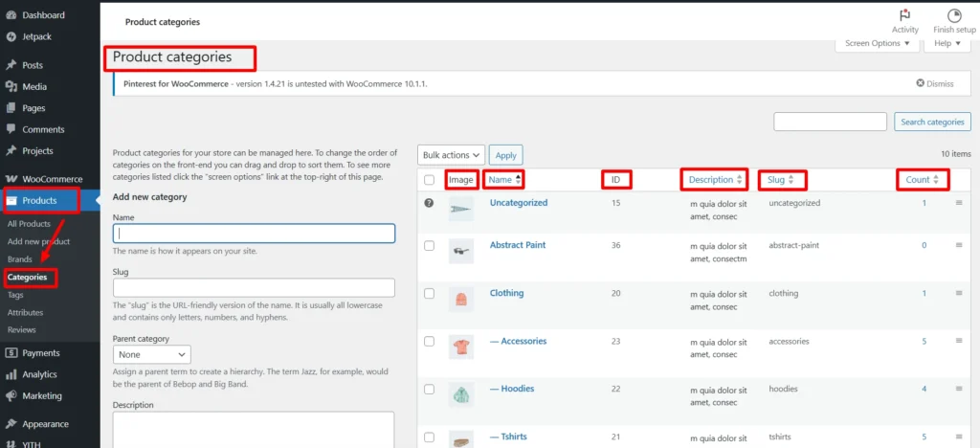
Task: Toggle the select-all checkbox in table header
Action: click(x=429, y=180)
